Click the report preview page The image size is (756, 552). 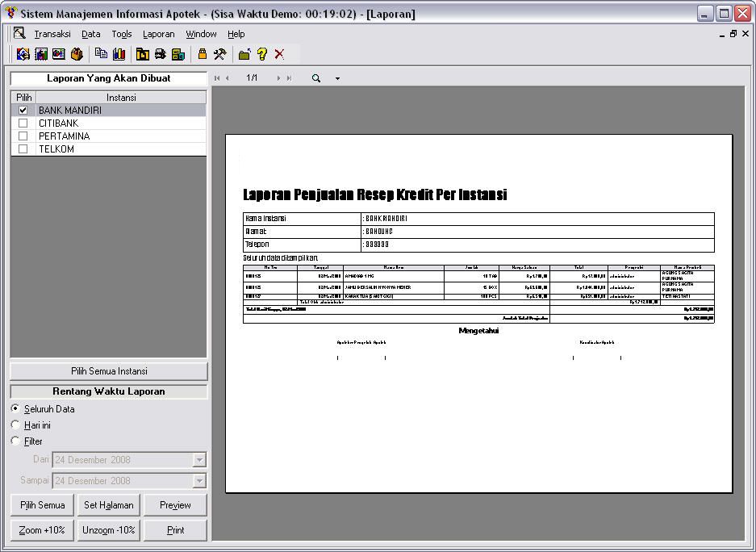click(478, 314)
